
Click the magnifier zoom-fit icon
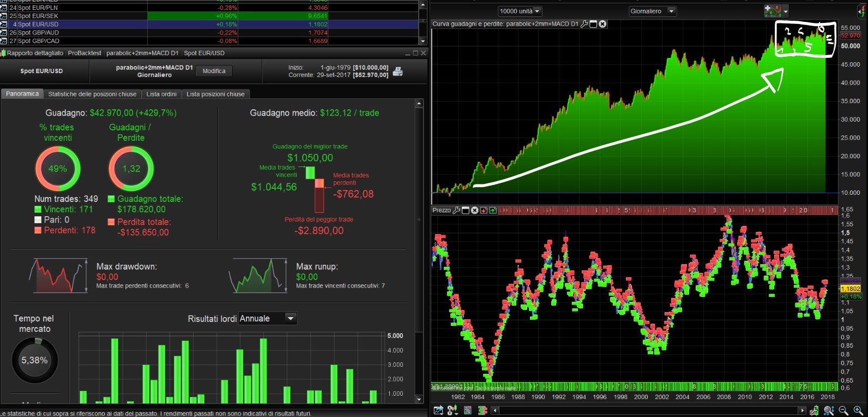[829, 410]
